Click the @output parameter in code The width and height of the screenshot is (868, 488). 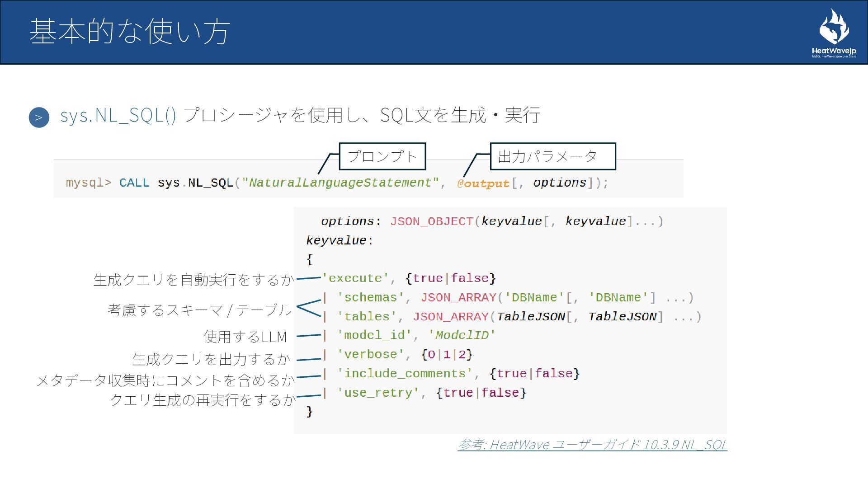483,183
